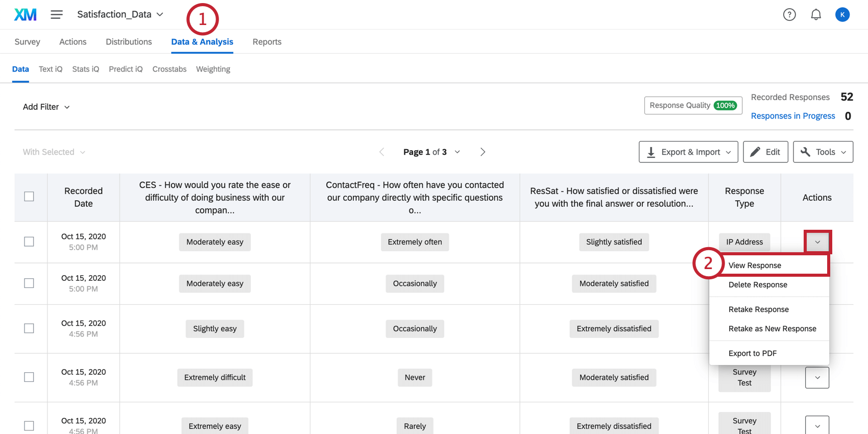The height and width of the screenshot is (434, 868).
Task: Expand the Satisfaction_Data project dropdown
Action: click(120, 14)
